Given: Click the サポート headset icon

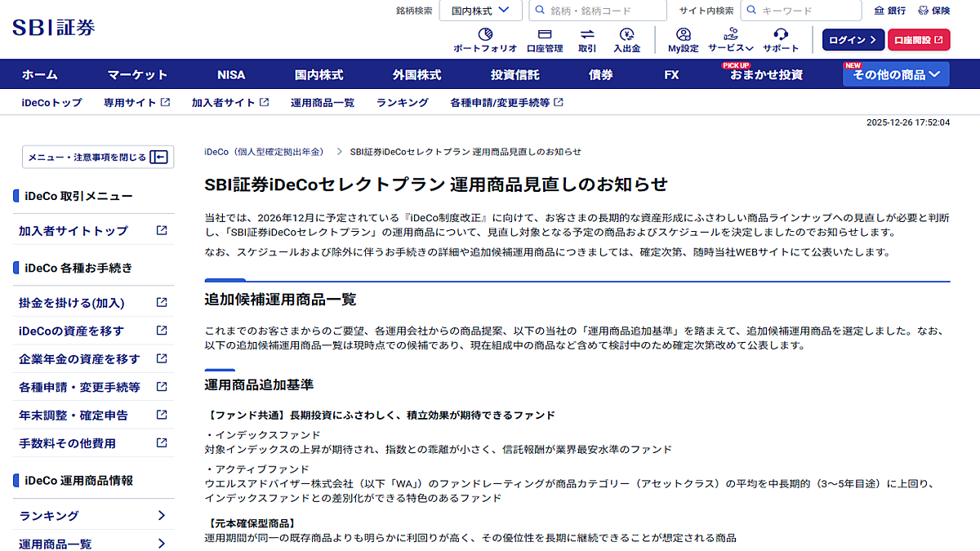Looking at the screenshot, I should click(x=780, y=38).
